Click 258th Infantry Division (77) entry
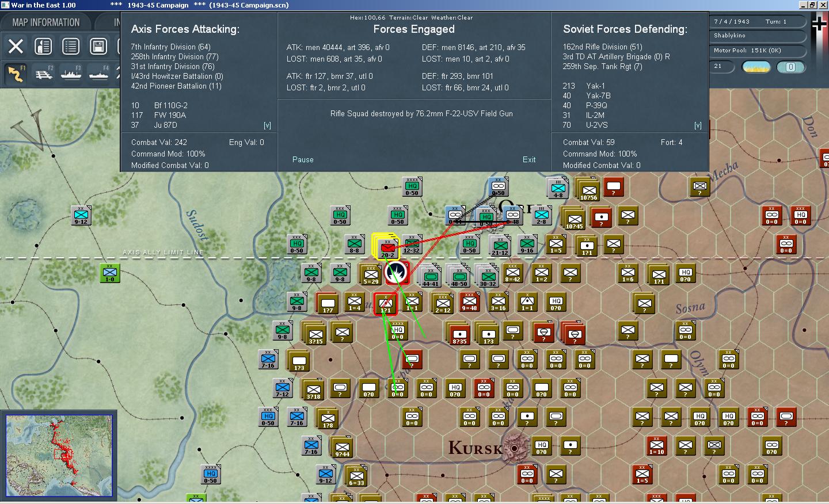The width and height of the screenshot is (829, 504). pyautogui.click(x=174, y=56)
